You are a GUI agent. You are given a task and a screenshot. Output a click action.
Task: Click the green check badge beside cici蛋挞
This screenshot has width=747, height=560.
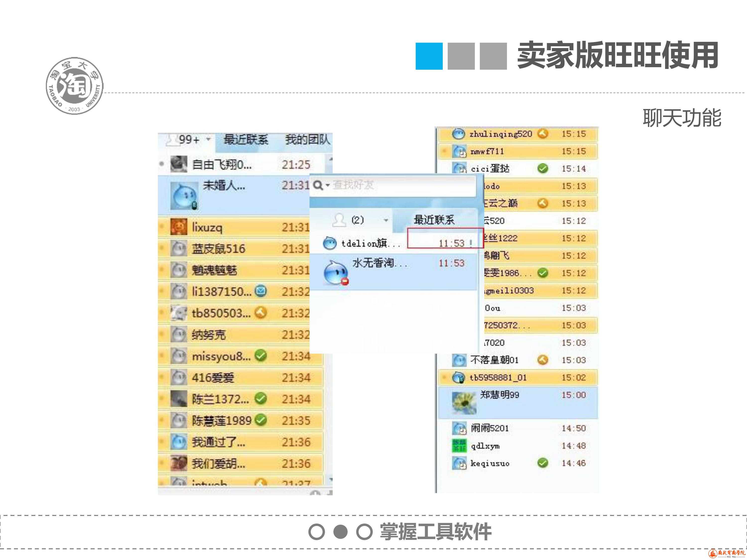tap(543, 168)
